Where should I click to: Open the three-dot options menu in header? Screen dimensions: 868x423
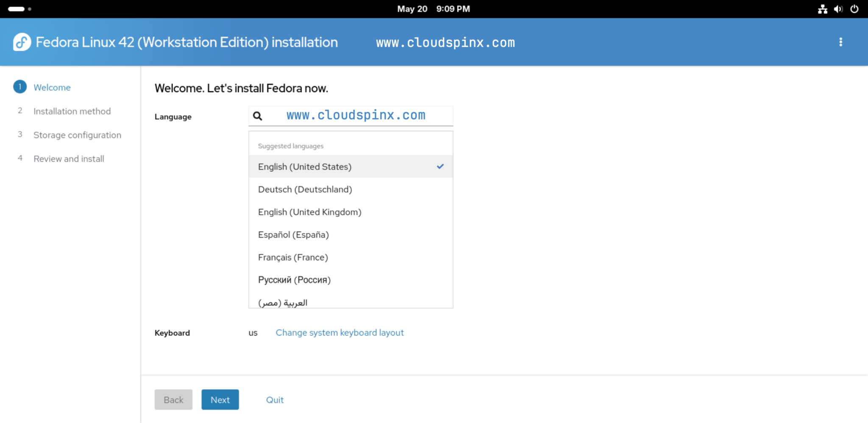pyautogui.click(x=840, y=42)
